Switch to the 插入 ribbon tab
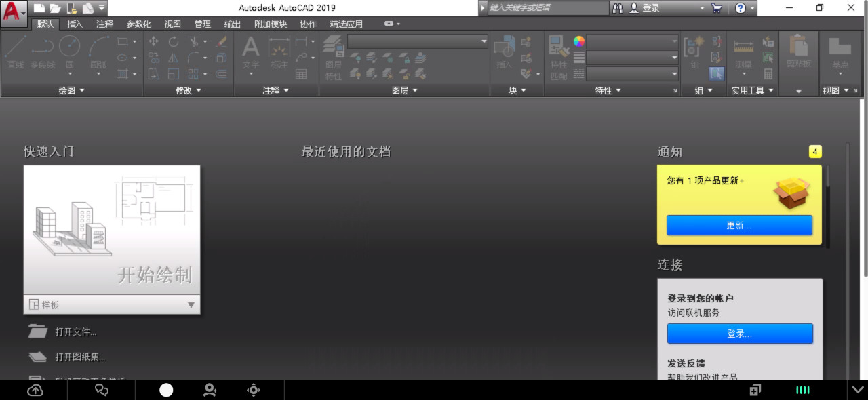Viewport: 868px width, 400px height. click(75, 24)
